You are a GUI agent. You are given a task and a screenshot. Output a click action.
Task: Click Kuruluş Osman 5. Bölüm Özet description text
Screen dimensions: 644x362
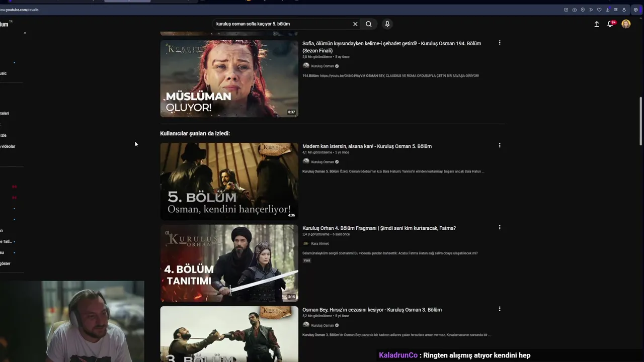[393, 171]
